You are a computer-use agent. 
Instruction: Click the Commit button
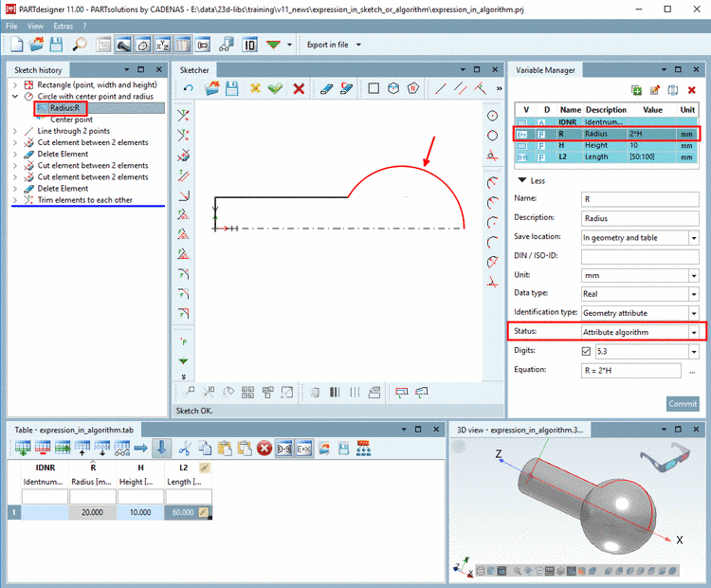pyautogui.click(x=683, y=404)
